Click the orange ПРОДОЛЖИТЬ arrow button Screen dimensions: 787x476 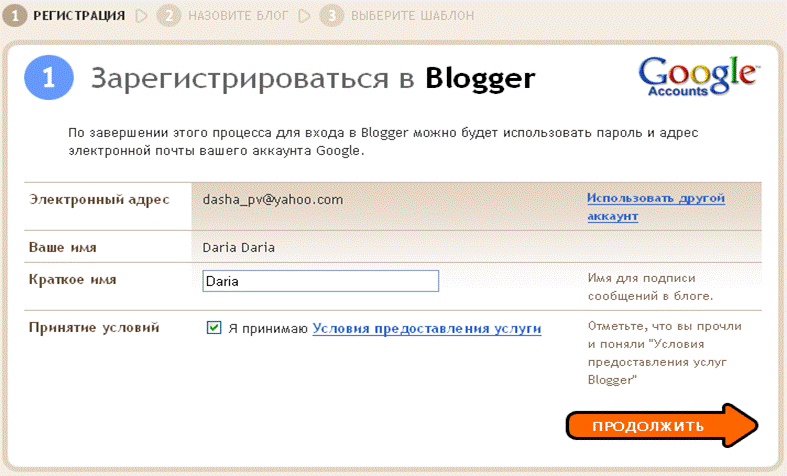click(x=662, y=425)
